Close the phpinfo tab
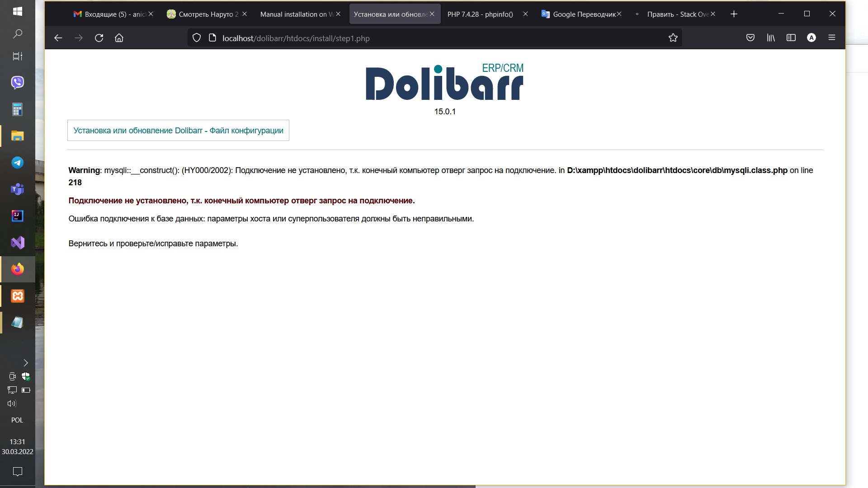 [525, 14]
